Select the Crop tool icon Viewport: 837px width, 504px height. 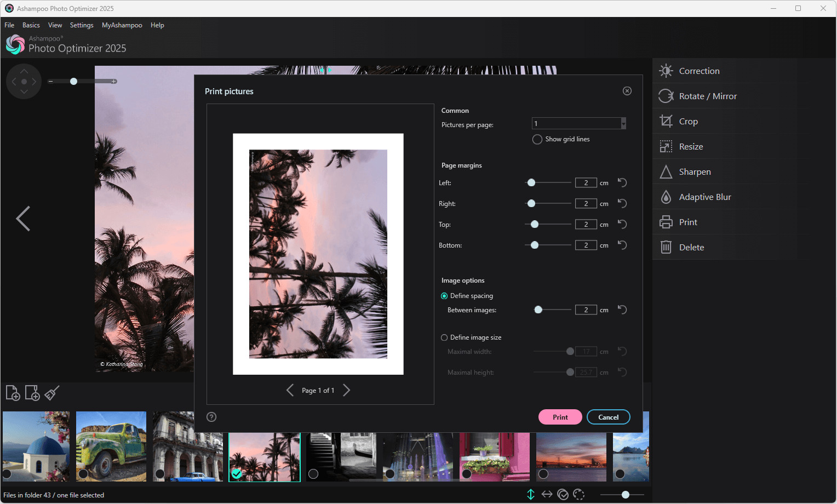(x=666, y=121)
